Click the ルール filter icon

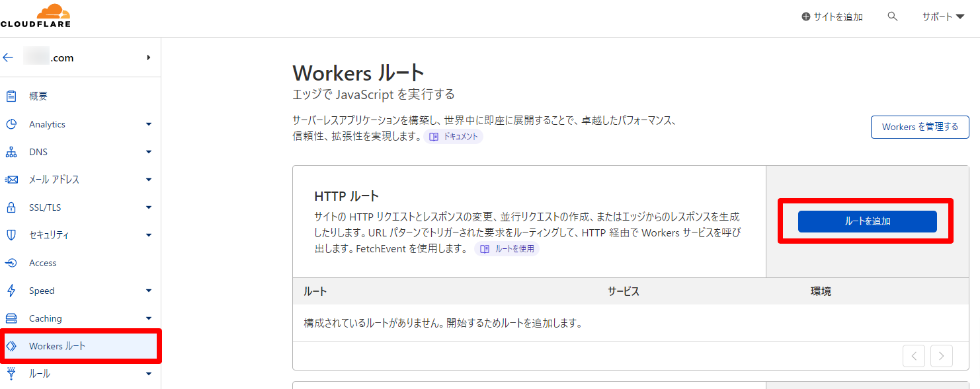click(11, 374)
